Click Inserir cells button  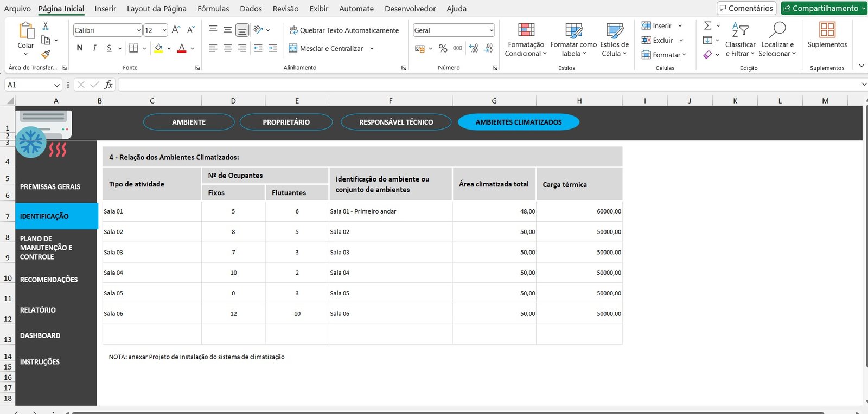pyautogui.click(x=656, y=25)
